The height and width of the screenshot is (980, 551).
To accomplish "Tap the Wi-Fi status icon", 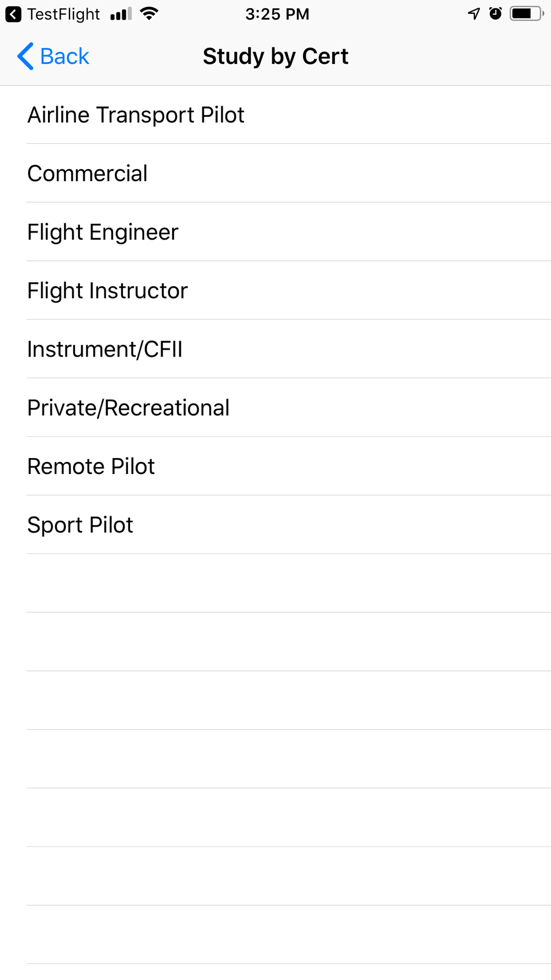I will 149,14.
